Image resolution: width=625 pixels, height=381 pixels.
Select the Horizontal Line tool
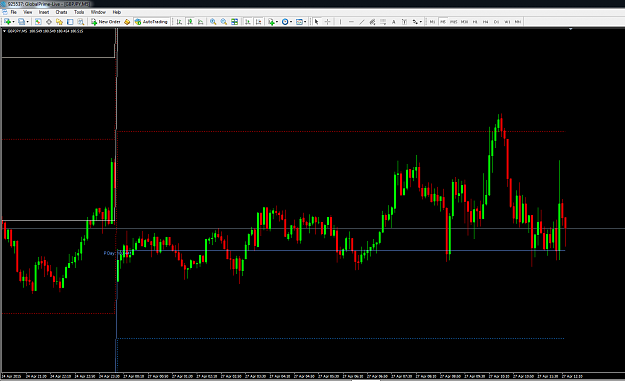(x=351, y=22)
